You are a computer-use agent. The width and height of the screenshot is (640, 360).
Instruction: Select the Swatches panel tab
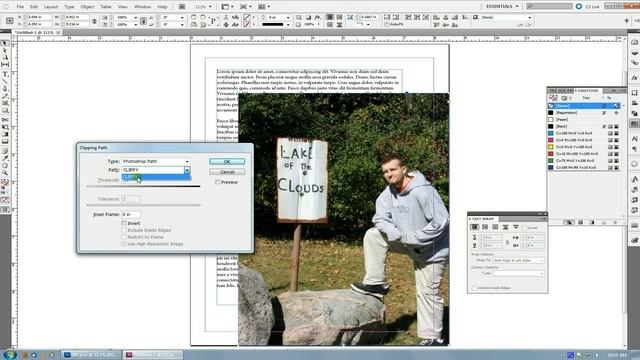pos(587,90)
